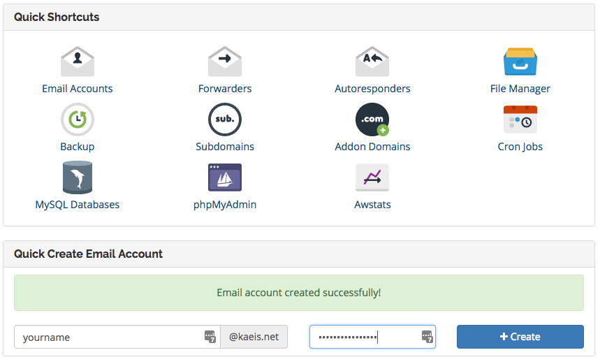Image resolution: width=607 pixels, height=364 pixels.
Task: Open the Backup clock icon
Action: (78, 119)
